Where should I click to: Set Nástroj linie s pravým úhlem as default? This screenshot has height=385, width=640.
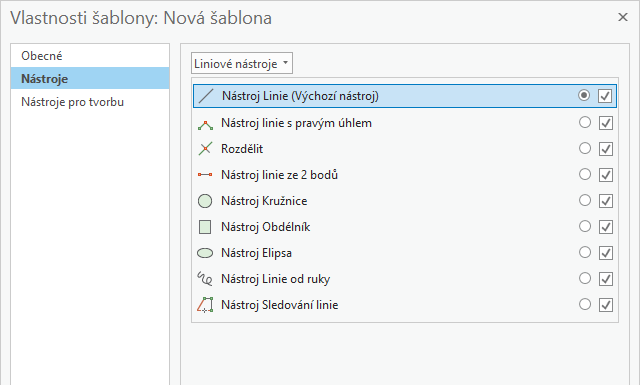click(x=585, y=122)
